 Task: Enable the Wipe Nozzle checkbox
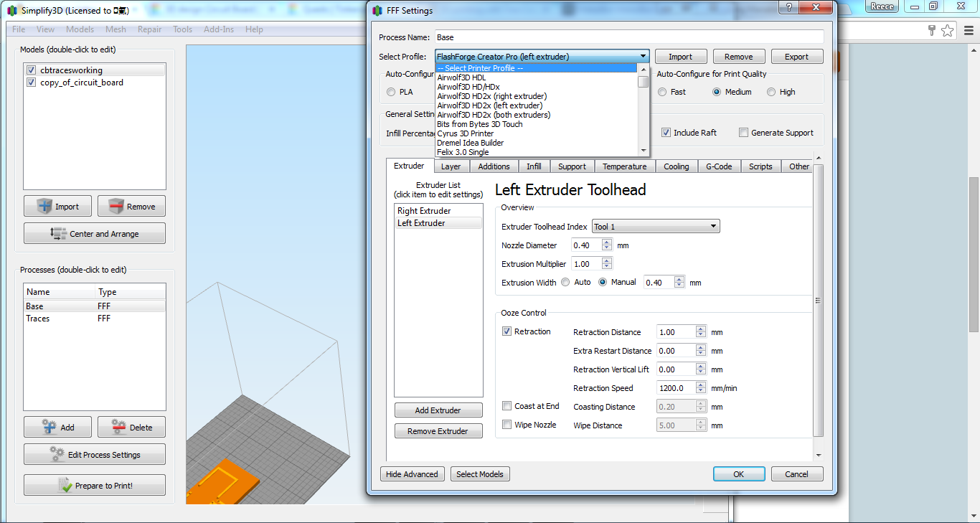click(507, 425)
